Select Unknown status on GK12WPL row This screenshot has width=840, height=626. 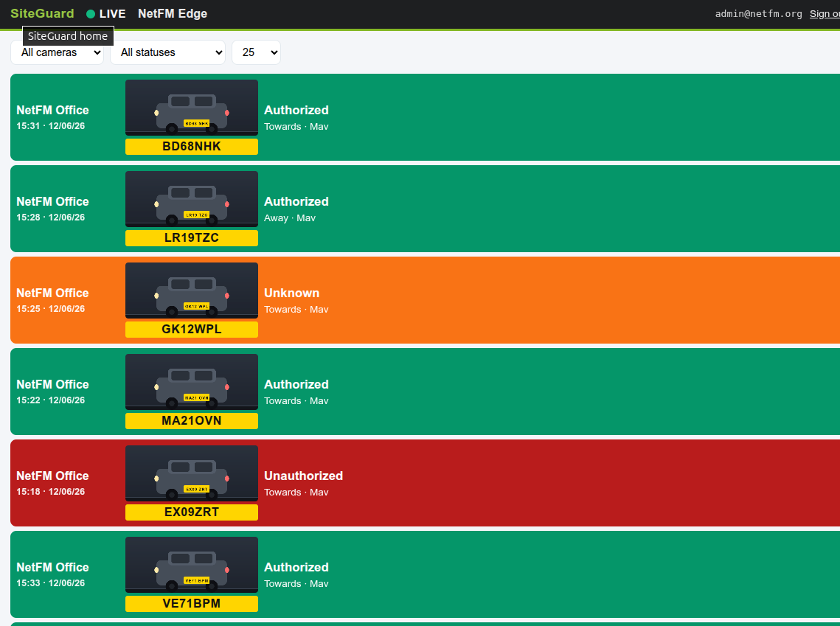tap(291, 293)
